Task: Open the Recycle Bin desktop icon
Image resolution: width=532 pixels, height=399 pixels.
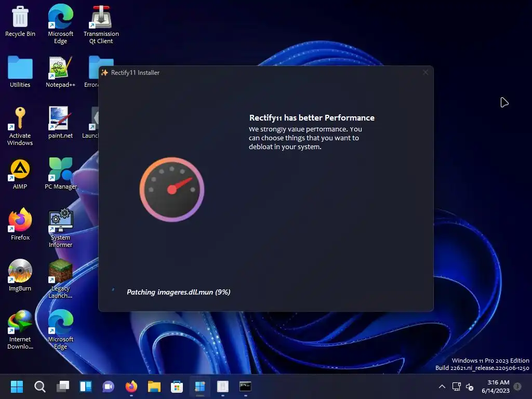Action: tap(20, 21)
